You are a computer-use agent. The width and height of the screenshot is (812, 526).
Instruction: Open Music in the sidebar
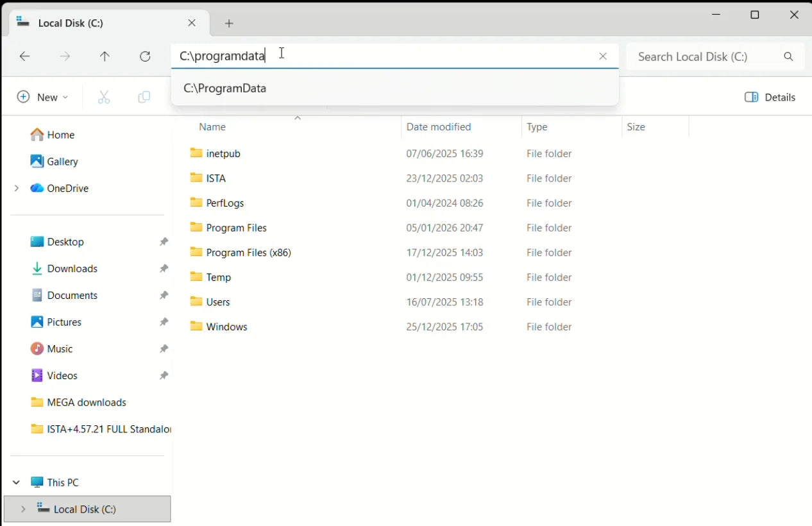pyautogui.click(x=51, y=349)
